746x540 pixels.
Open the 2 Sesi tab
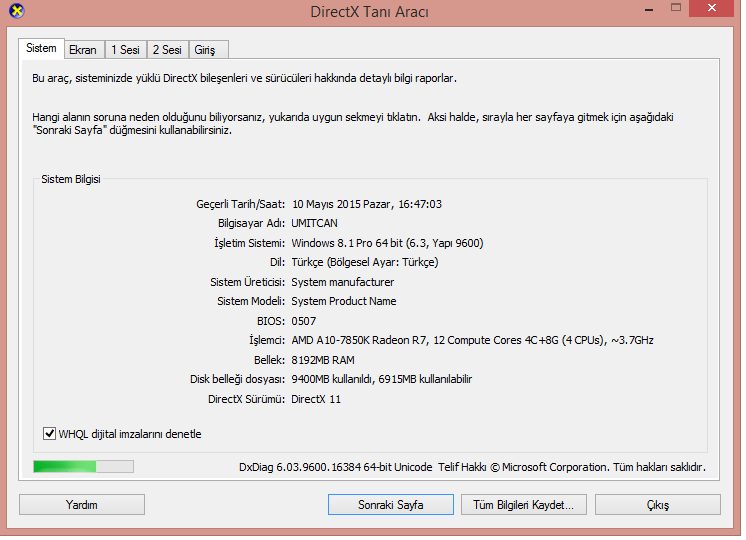pos(167,50)
